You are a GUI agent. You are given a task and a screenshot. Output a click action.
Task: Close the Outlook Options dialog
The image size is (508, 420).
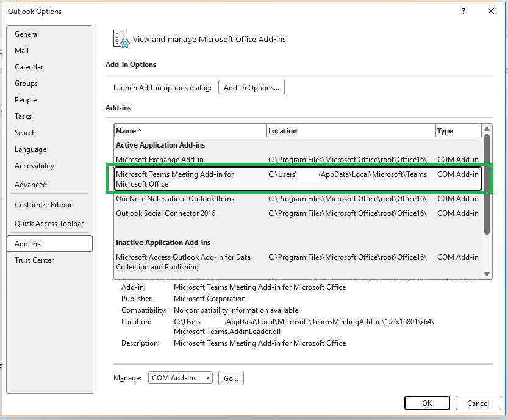click(491, 12)
